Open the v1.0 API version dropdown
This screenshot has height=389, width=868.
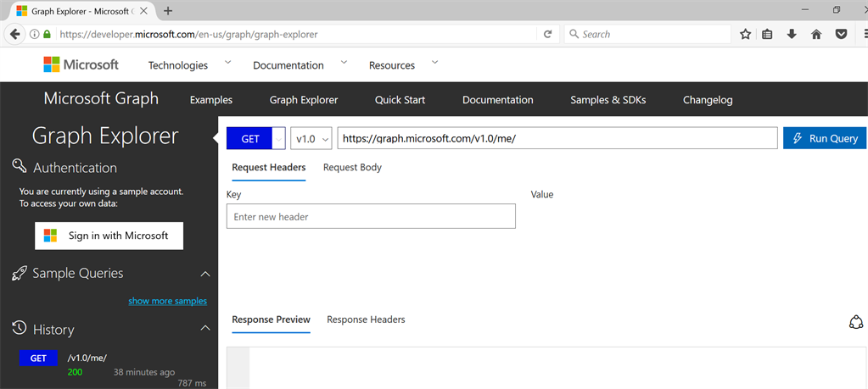311,138
